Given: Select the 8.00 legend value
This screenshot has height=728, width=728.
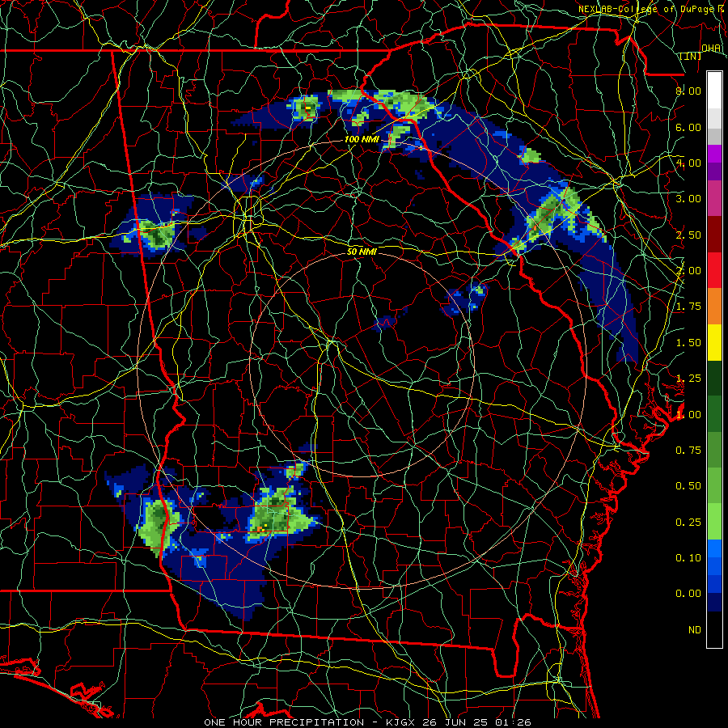Looking at the screenshot, I should (x=688, y=91).
